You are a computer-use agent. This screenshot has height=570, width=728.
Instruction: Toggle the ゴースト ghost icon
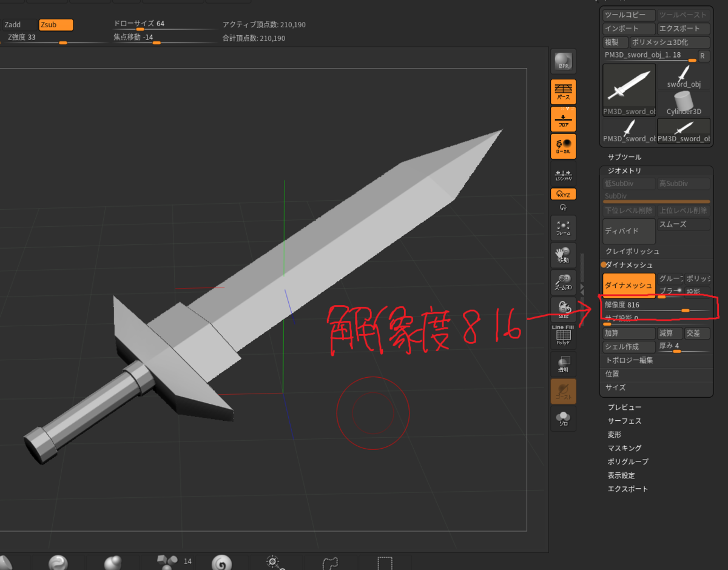[564, 391]
